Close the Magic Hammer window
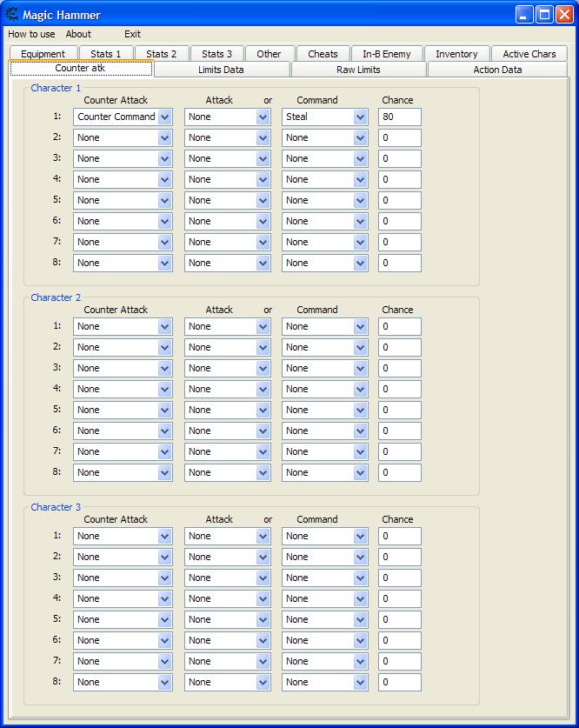 coord(564,15)
